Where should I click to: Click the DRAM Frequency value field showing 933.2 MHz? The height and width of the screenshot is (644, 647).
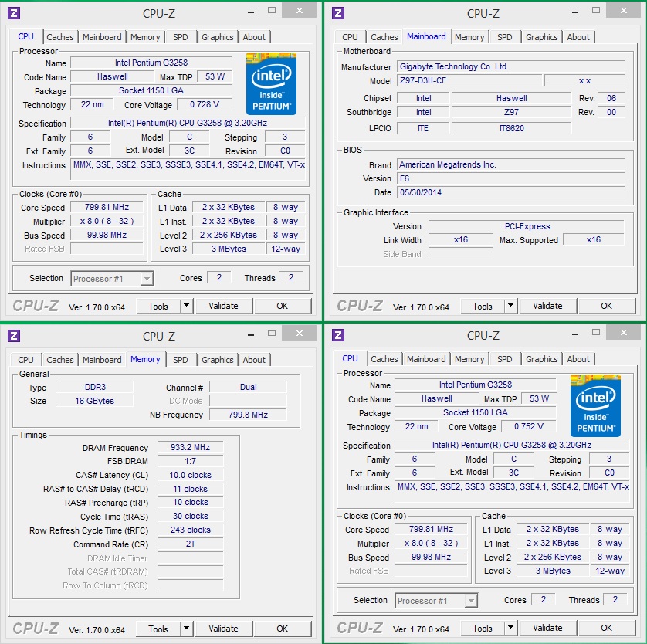click(x=190, y=448)
